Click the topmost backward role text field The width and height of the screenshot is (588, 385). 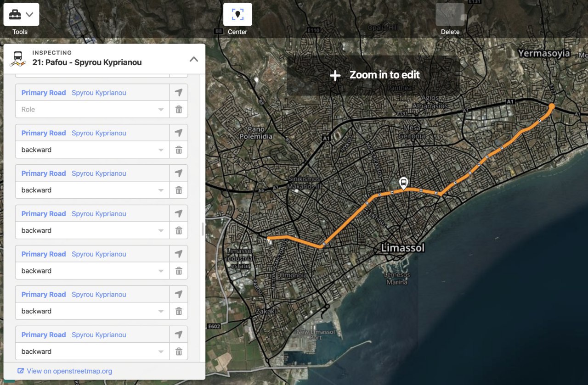[92, 150]
